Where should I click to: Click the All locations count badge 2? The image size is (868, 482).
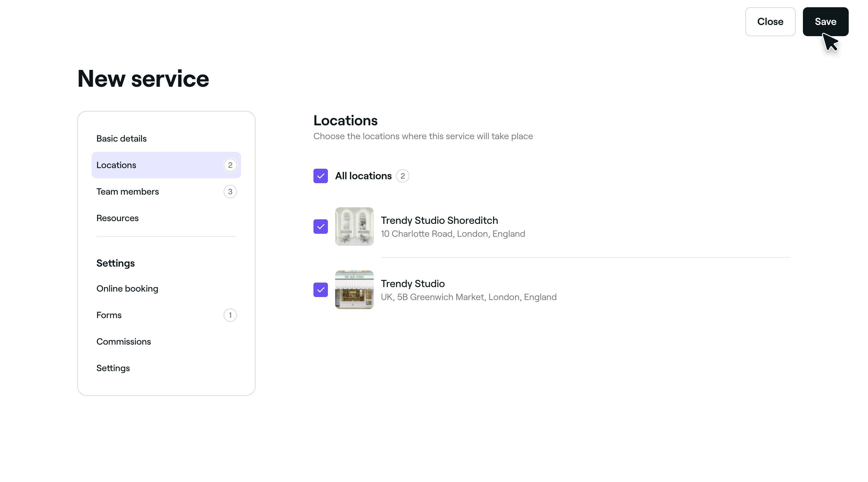tap(402, 176)
